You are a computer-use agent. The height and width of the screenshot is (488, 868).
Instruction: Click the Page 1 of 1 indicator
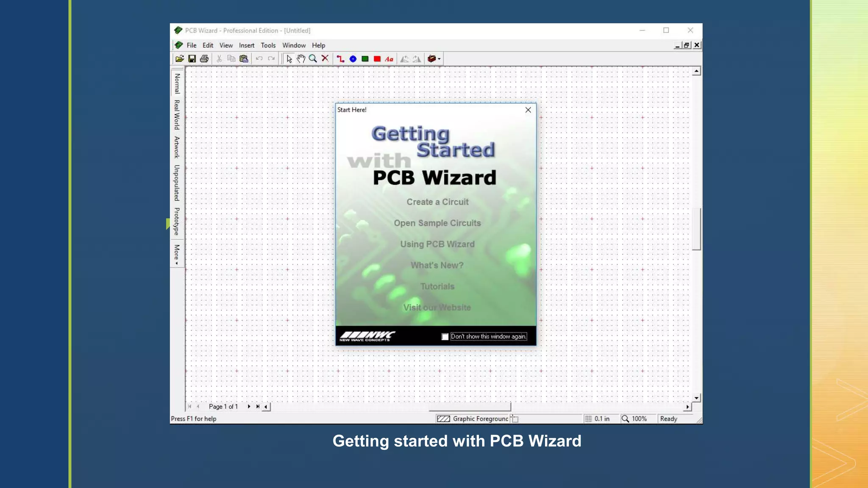point(223,407)
